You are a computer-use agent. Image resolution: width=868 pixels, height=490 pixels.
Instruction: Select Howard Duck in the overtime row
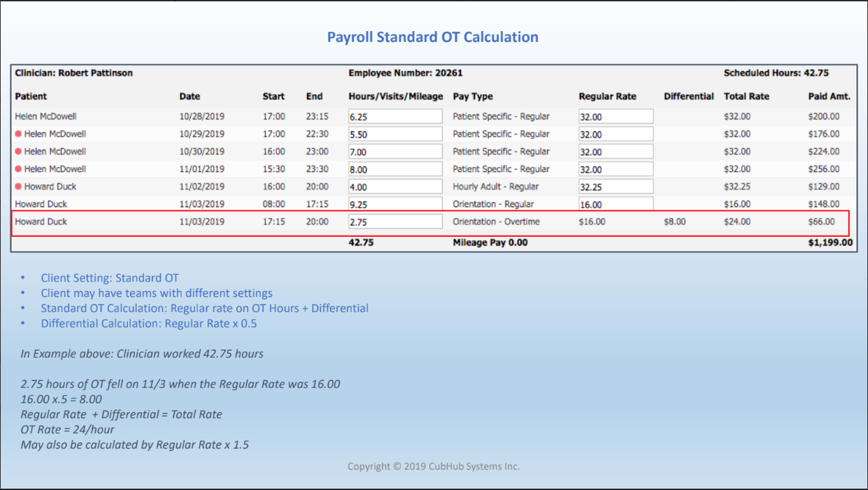click(x=41, y=221)
